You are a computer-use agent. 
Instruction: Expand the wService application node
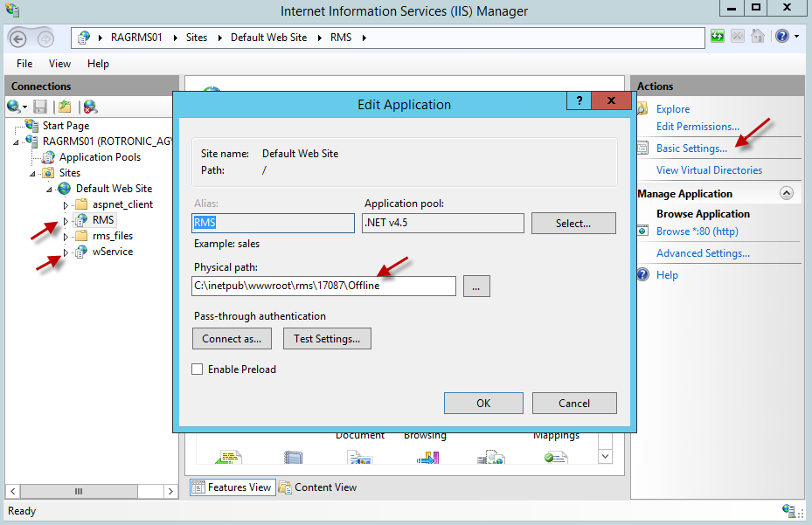pos(66,252)
